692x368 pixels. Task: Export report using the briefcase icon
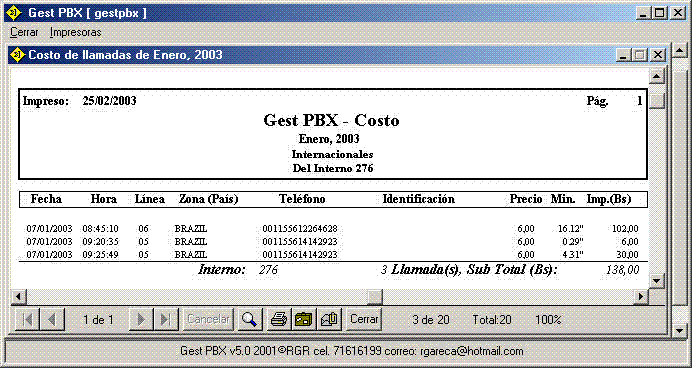click(x=305, y=319)
